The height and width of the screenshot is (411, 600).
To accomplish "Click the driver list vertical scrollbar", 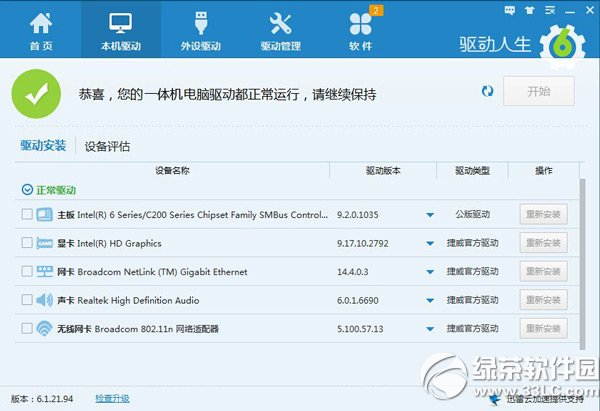I will coord(582,264).
